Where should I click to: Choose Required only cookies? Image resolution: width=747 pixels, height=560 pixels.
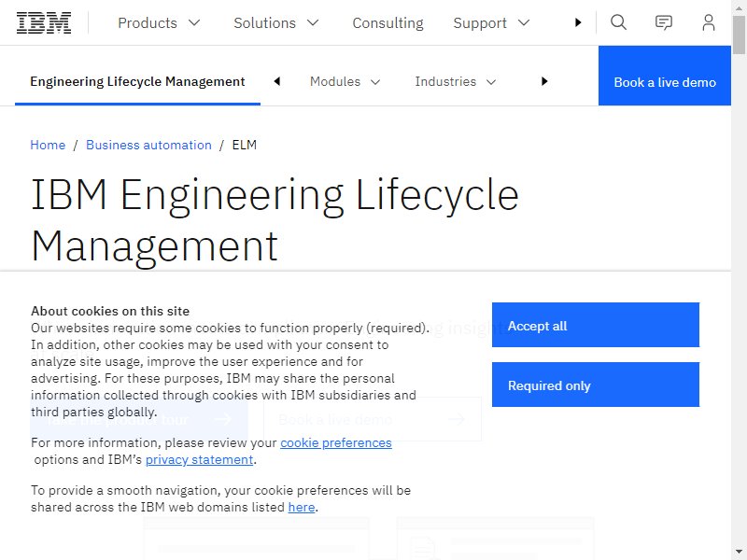pos(596,385)
